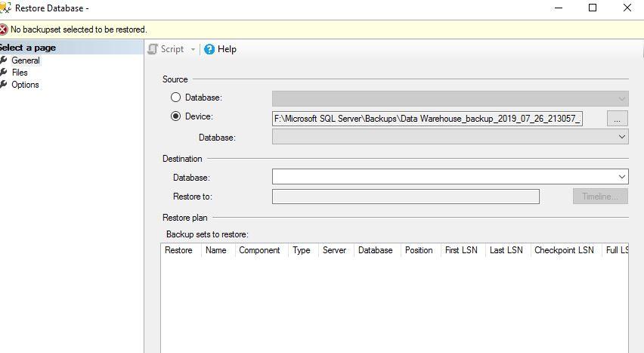Select the Database source radio button

click(176, 98)
